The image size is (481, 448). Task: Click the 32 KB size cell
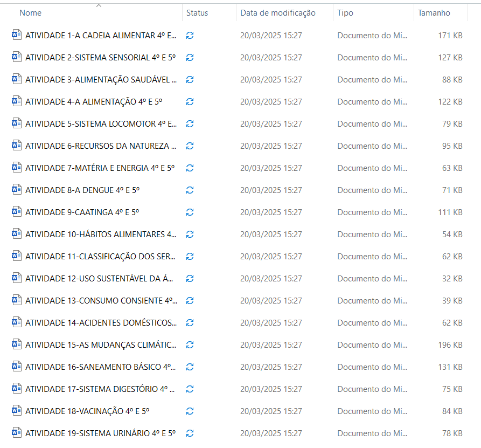pos(452,279)
